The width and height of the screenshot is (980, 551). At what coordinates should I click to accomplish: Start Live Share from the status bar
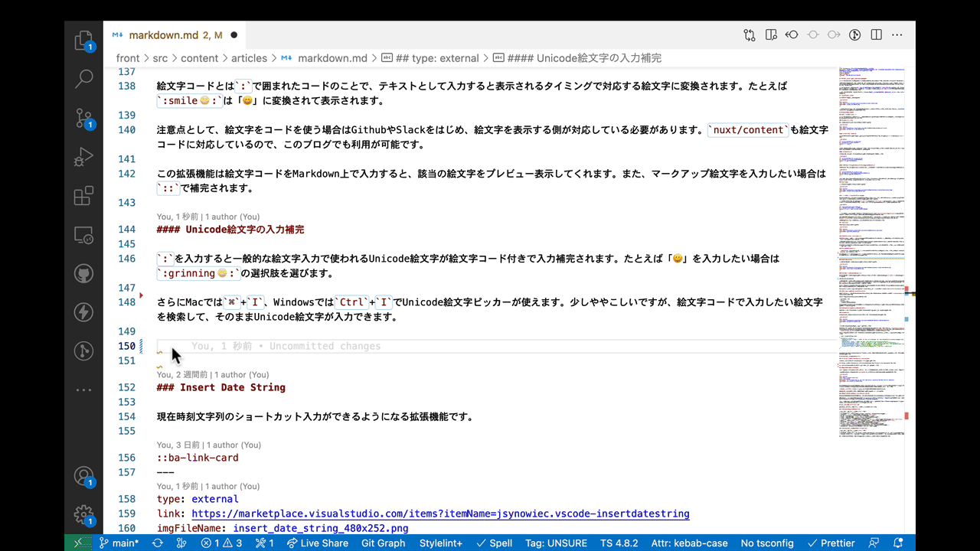coord(317,543)
